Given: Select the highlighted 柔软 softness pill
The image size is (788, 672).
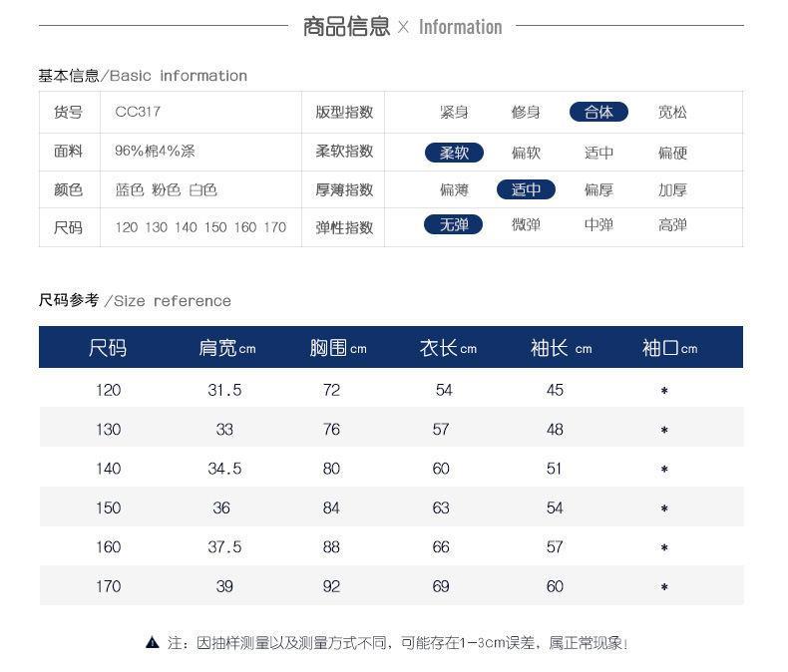Looking at the screenshot, I should tap(454, 153).
